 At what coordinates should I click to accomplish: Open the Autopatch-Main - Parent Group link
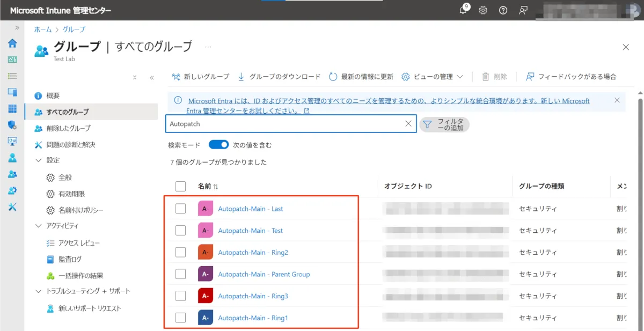(x=264, y=274)
